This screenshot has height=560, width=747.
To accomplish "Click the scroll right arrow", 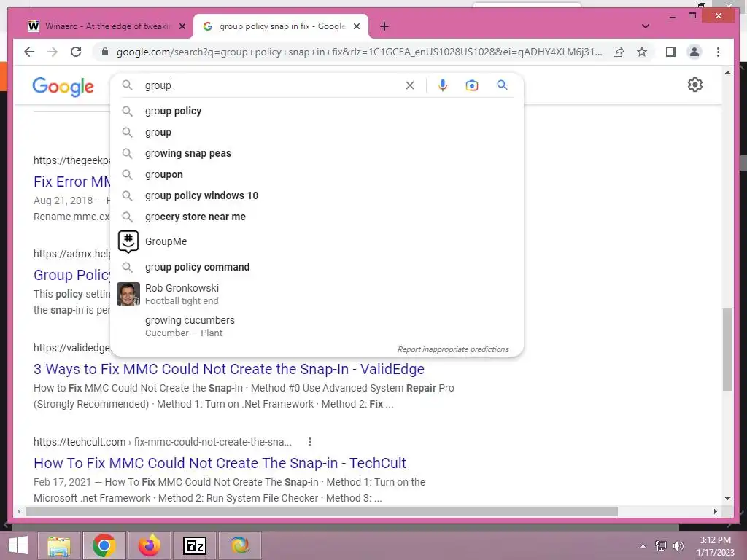I will pyautogui.click(x=715, y=511).
